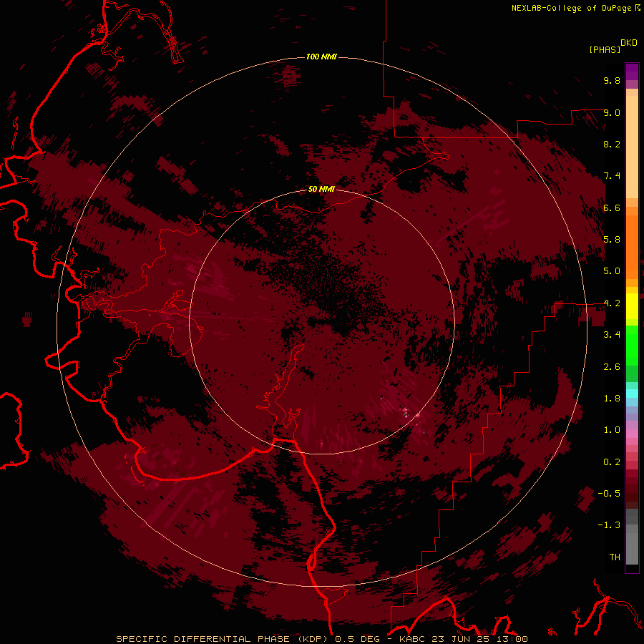This screenshot has width=644, height=644.
Task: Click the 5.0 legend value
Action: (612, 271)
